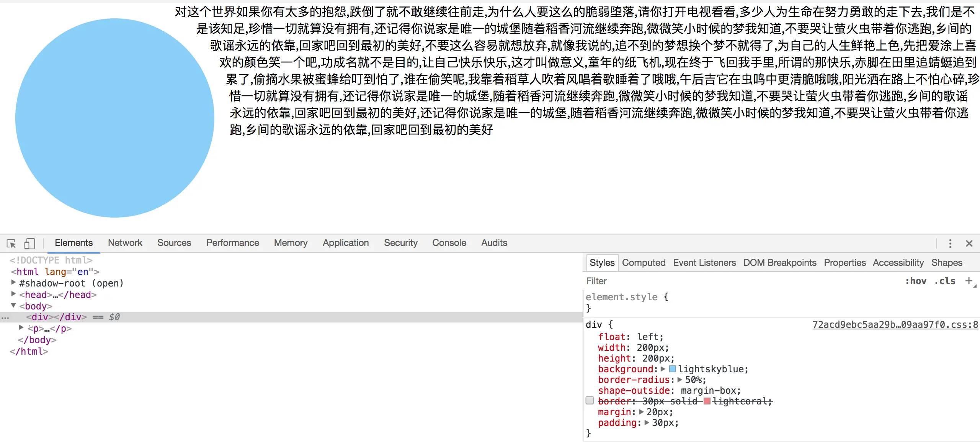
Task: Expand the p element node
Action: [x=21, y=328]
